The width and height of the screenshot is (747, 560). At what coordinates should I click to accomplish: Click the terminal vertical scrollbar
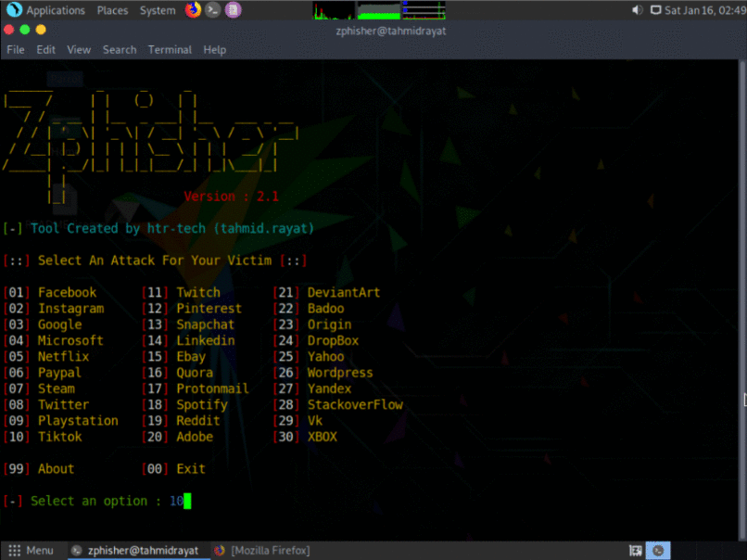742,300
